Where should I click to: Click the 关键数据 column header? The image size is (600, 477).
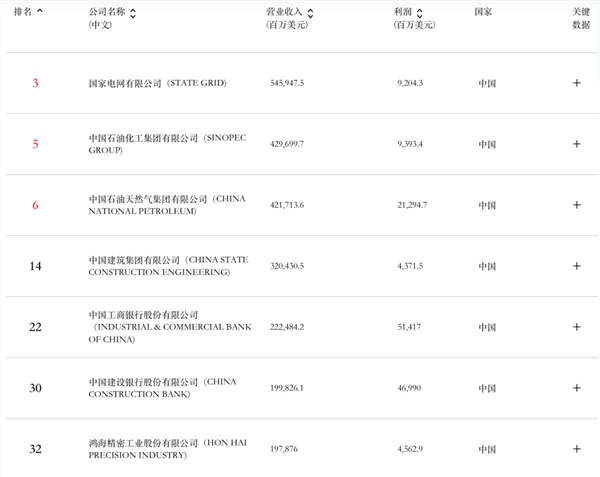click(x=581, y=18)
